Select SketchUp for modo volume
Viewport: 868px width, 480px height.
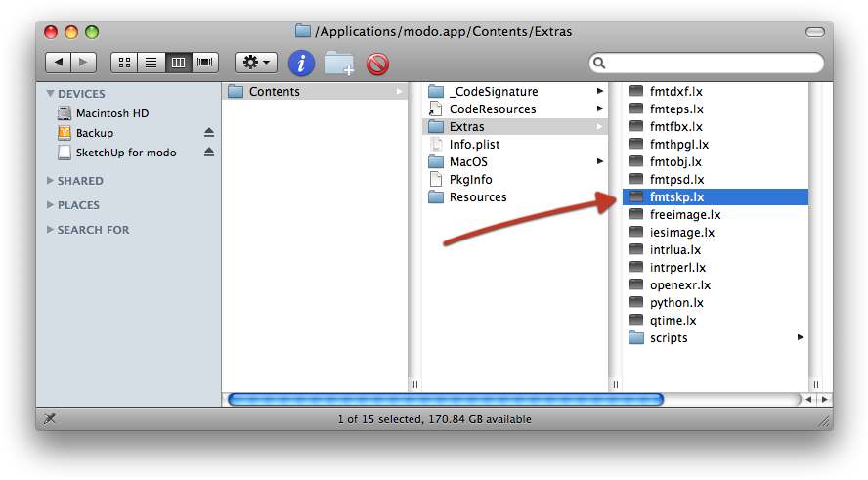[126, 153]
